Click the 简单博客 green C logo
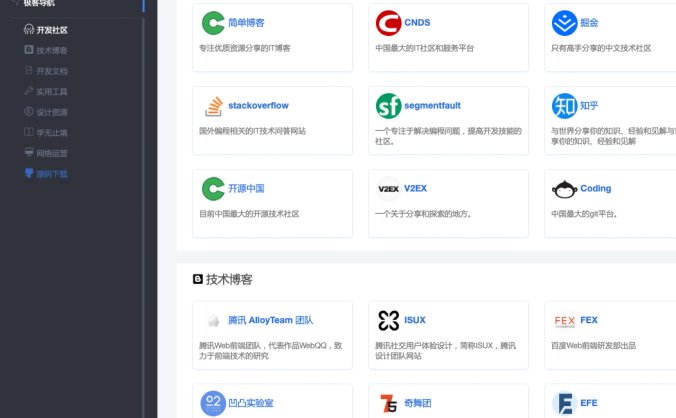The image size is (676, 418). 213,23
